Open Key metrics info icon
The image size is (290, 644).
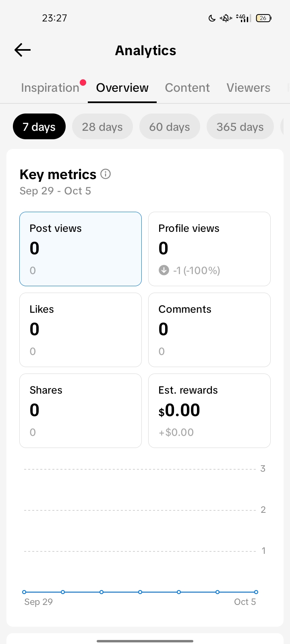click(106, 174)
